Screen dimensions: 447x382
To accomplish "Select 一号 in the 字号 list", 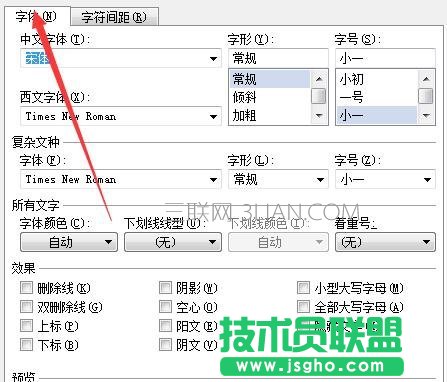I will (x=377, y=97).
